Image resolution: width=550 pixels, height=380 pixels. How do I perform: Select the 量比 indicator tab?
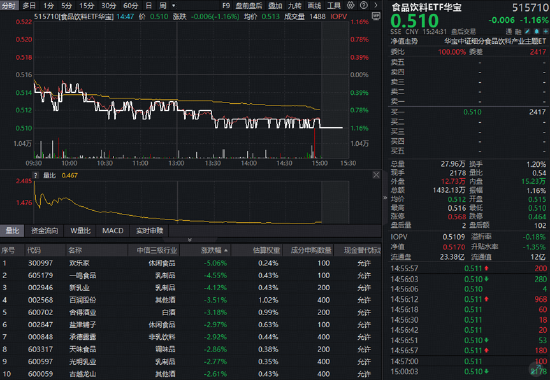(x=12, y=231)
